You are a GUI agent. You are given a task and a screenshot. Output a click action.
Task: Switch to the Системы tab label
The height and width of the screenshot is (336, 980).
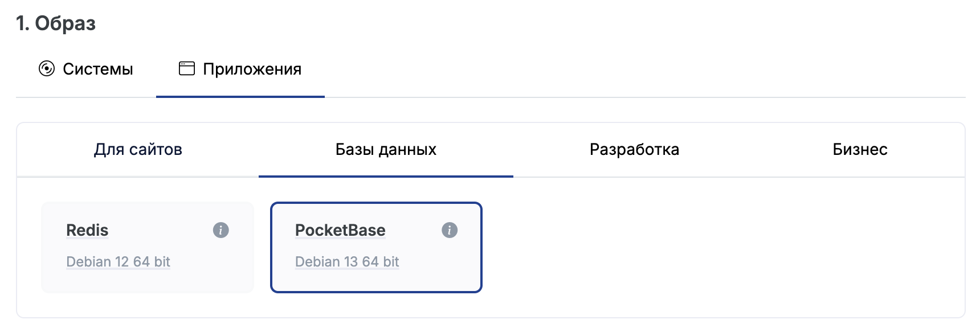pos(97,69)
